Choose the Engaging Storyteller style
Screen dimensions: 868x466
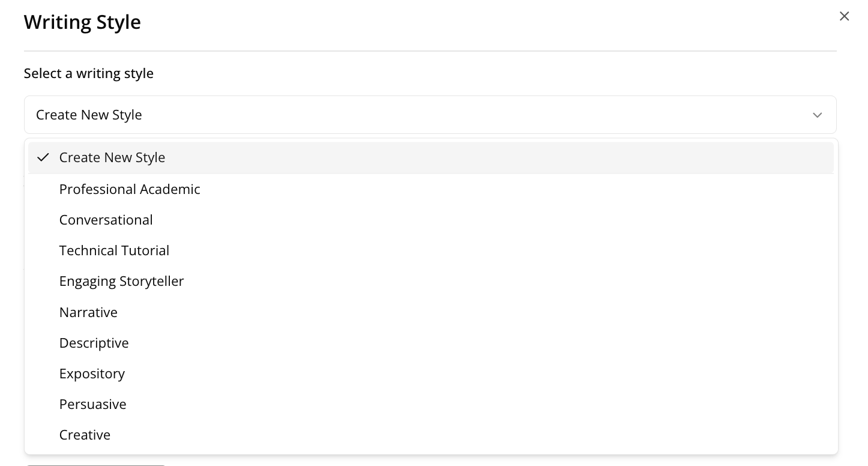tap(121, 281)
